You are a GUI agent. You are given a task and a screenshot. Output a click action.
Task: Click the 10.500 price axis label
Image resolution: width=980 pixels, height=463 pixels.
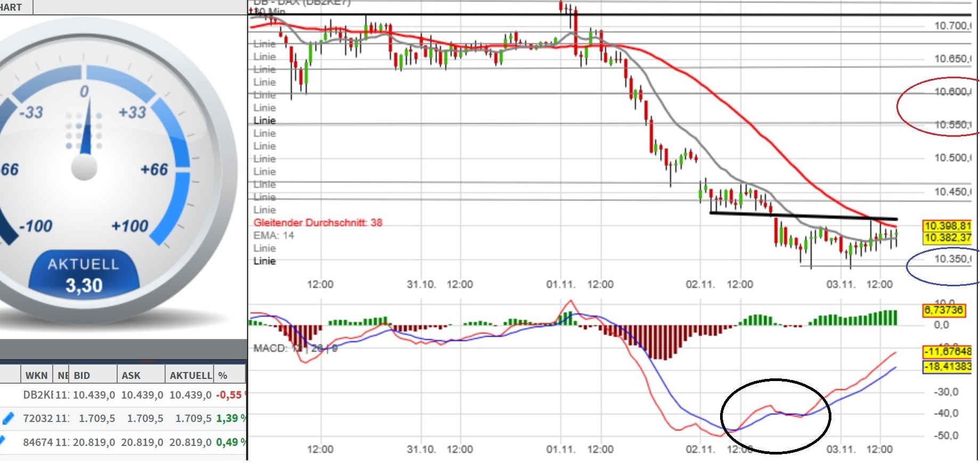coord(953,158)
